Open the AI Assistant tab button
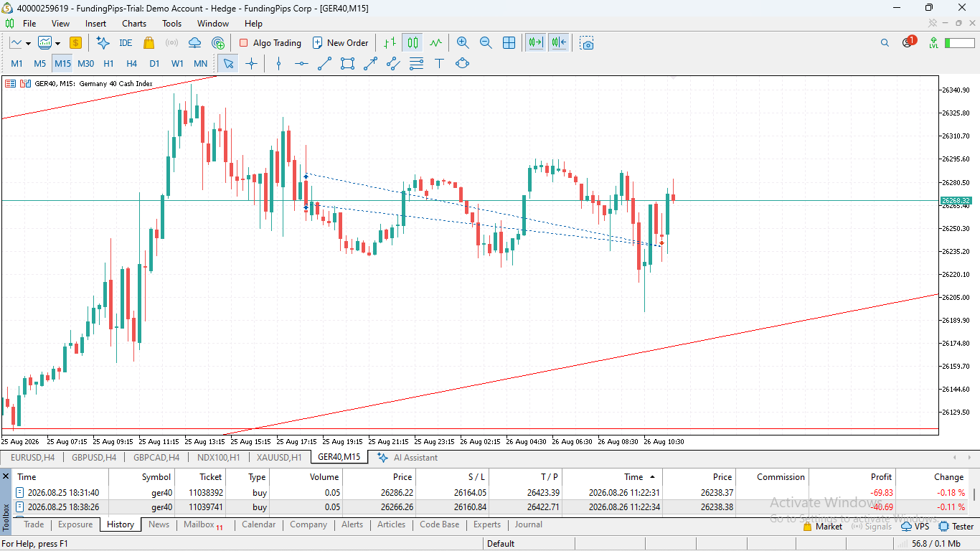This screenshot has width=980, height=551. pyautogui.click(x=407, y=458)
